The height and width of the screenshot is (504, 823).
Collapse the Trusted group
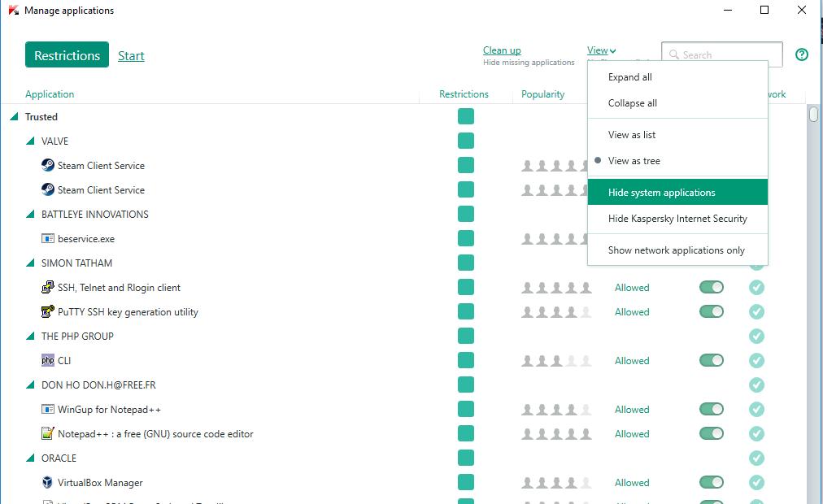tap(14, 116)
